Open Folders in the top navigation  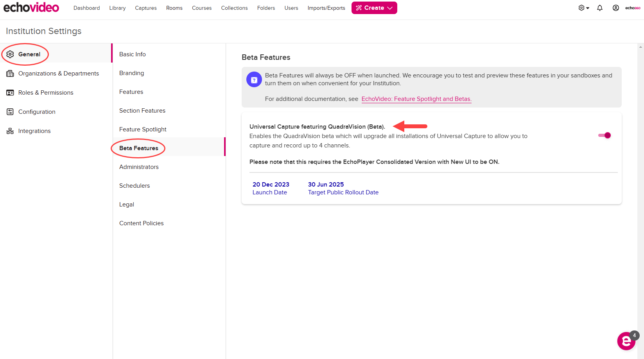click(266, 8)
